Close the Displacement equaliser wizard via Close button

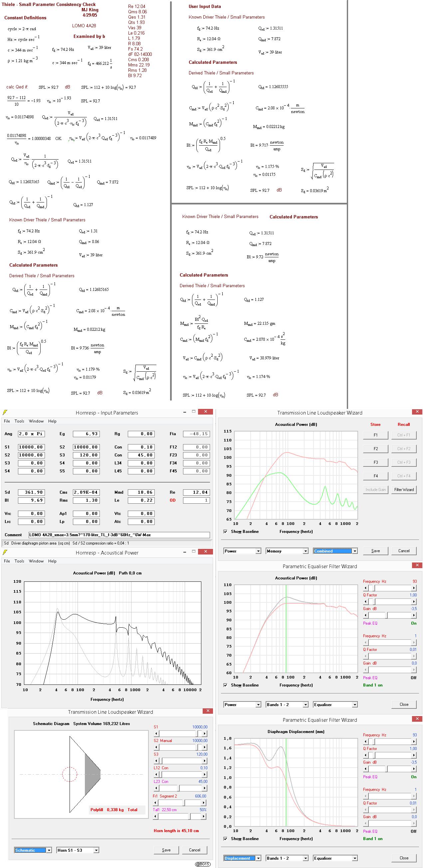[404, 858]
